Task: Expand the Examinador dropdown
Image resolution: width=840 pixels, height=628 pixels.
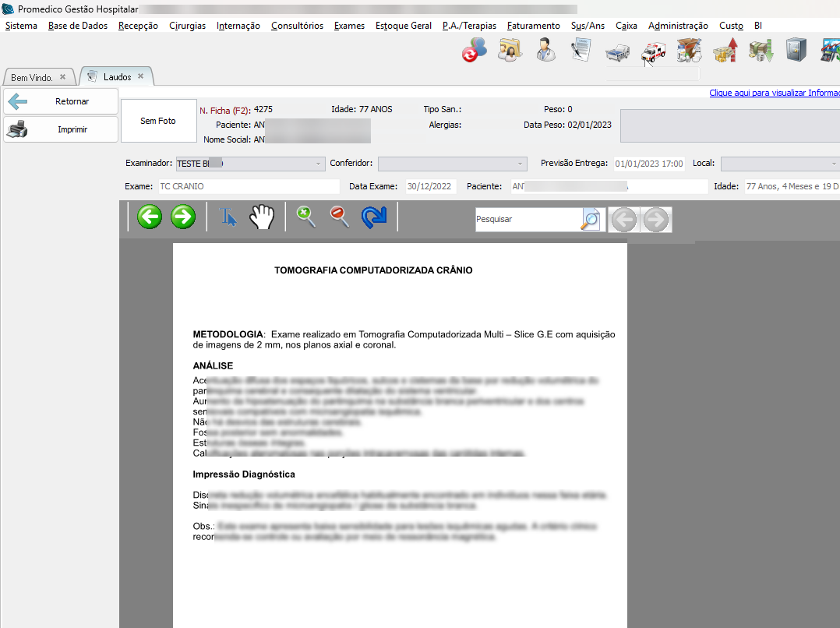Action: pyautogui.click(x=319, y=164)
